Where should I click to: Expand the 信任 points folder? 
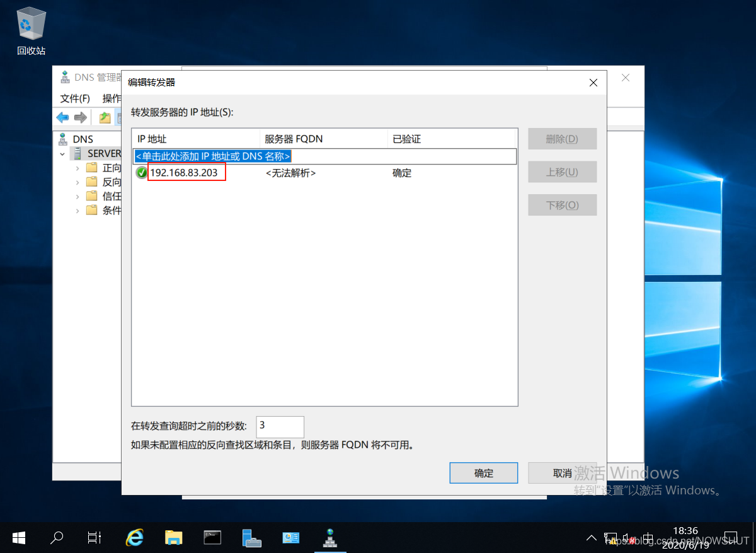point(77,196)
